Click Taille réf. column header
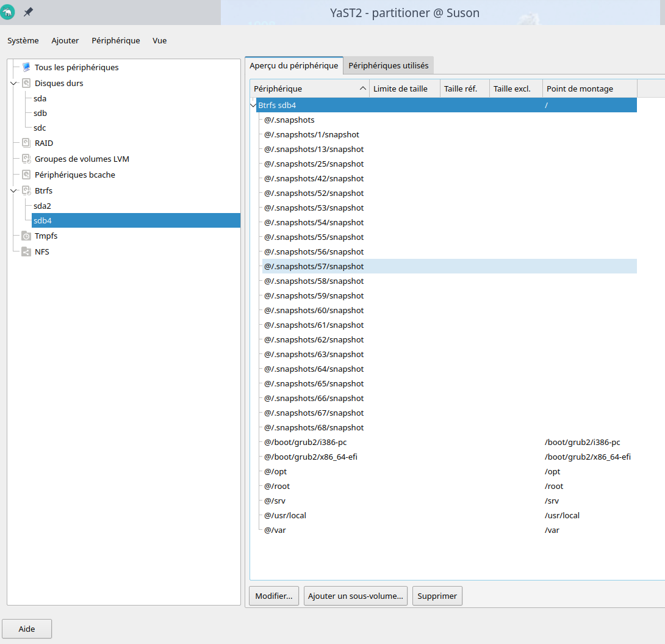 465,89
